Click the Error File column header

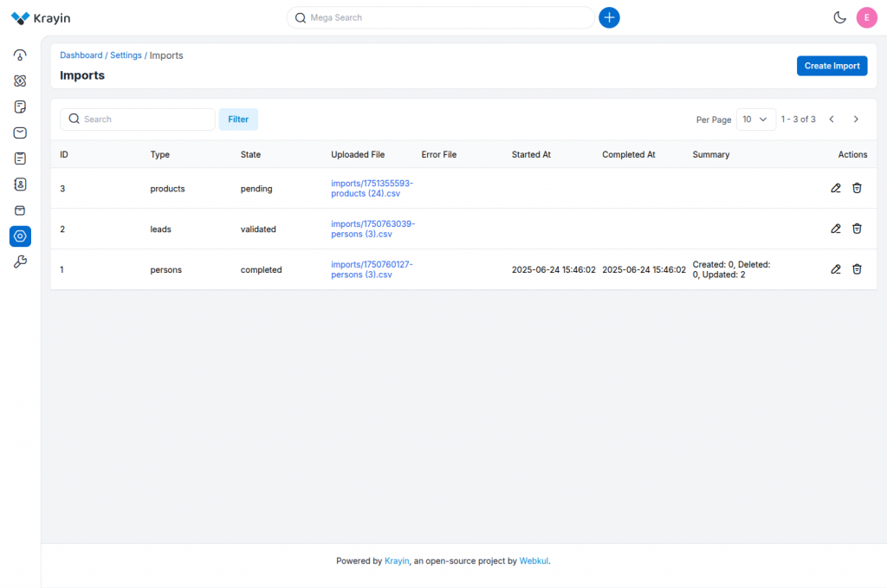tap(439, 154)
